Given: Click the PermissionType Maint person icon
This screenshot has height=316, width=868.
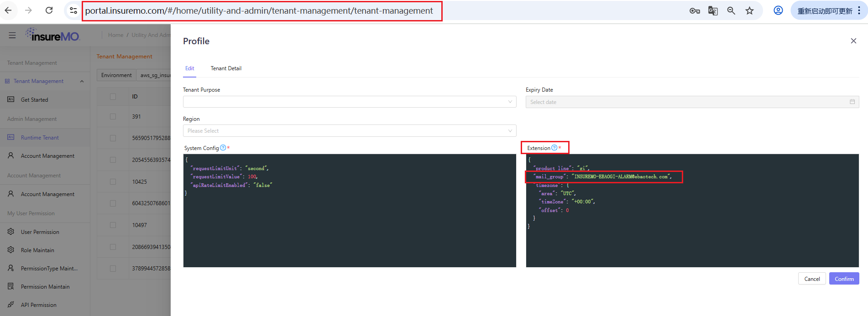Looking at the screenshot, I should click(10, 268).
